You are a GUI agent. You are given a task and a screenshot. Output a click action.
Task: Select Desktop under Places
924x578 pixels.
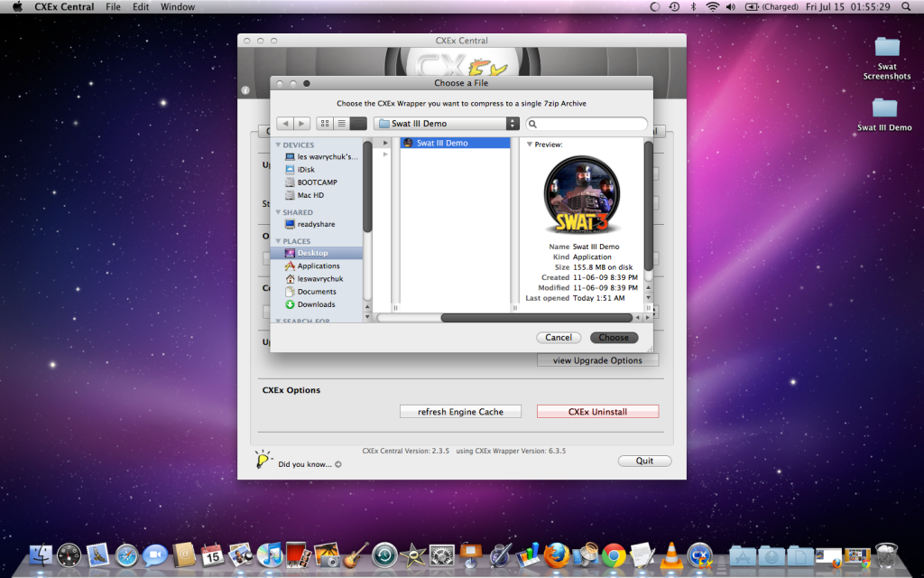(319, 253)
